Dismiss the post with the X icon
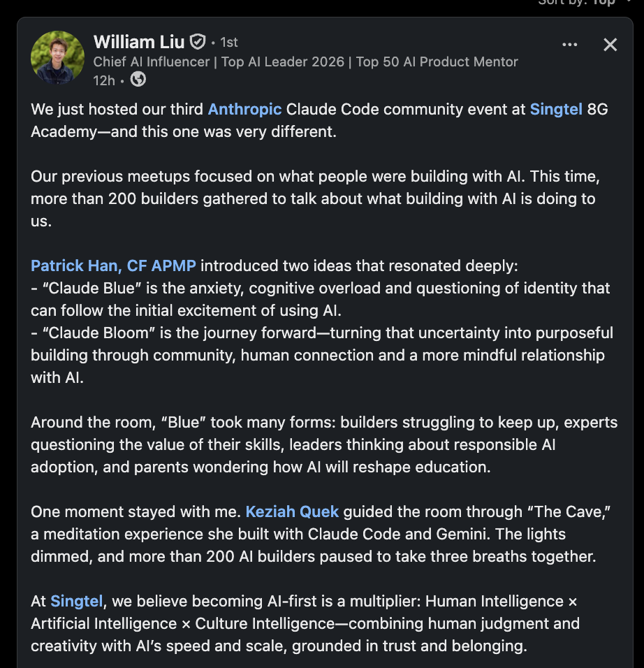 coord(610,44)
